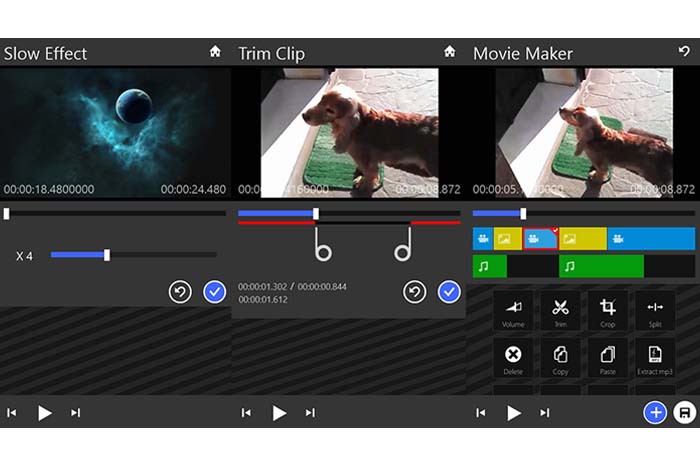Click the Extract mp3 icon
This screenshot has width=700, height=467.
tap(655, 357)
